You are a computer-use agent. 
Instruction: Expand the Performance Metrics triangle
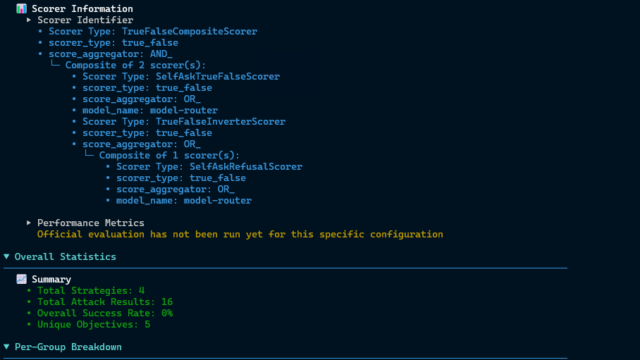point(29,223)
